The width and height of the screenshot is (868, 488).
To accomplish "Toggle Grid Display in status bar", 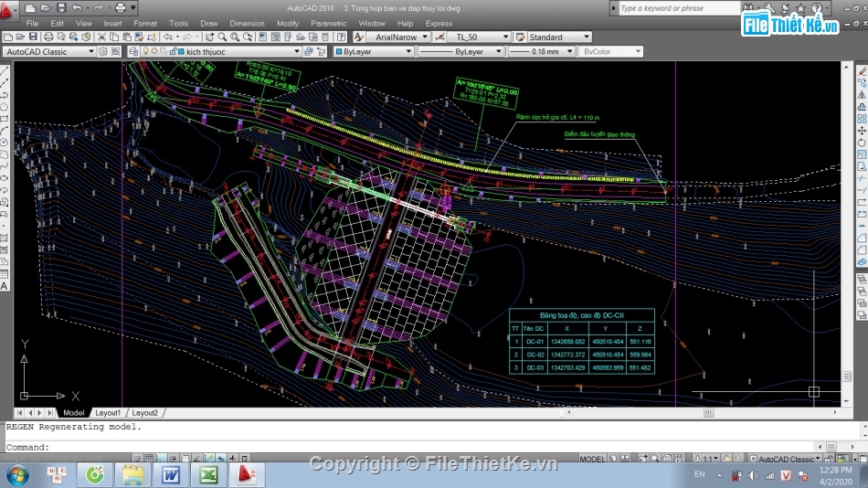I will (x=149, y=459).
